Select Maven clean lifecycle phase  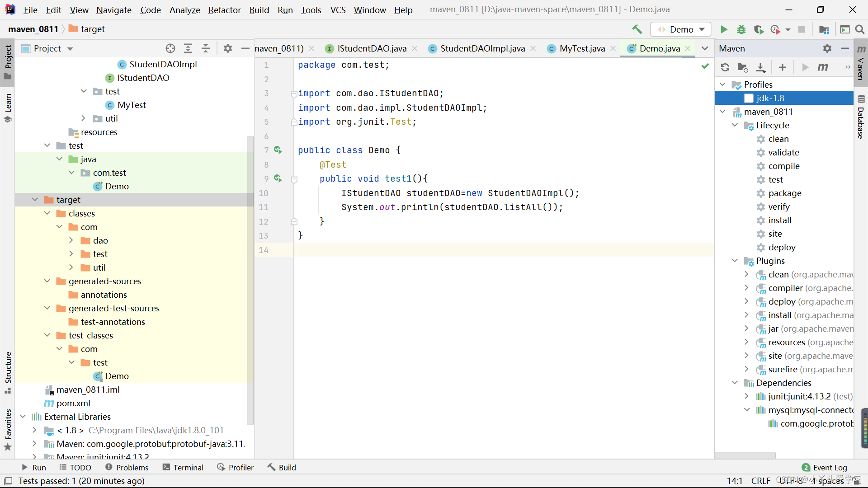click(778, 139)
